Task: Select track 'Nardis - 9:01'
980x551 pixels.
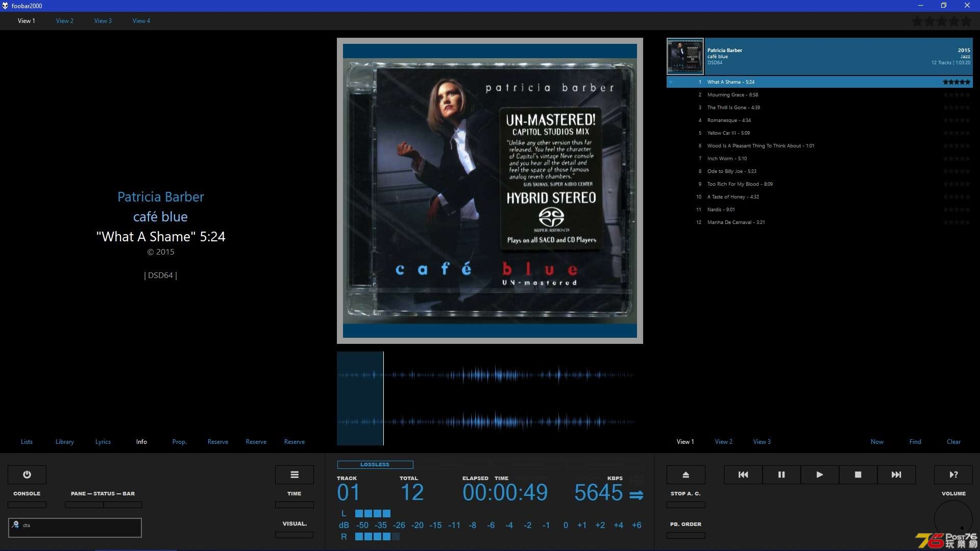Action: click(820, 210)
